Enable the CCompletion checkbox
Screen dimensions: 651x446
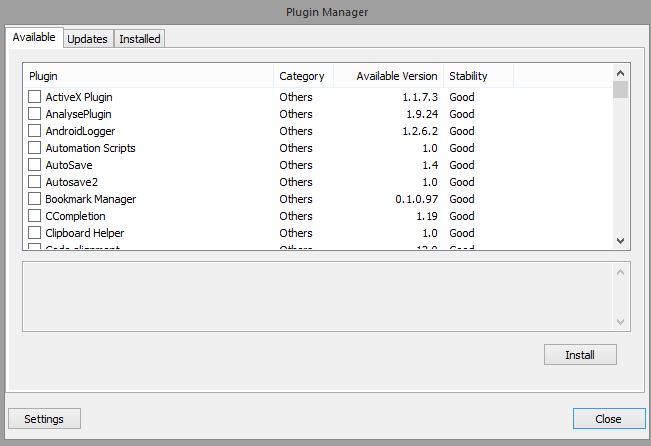[35, 216]
